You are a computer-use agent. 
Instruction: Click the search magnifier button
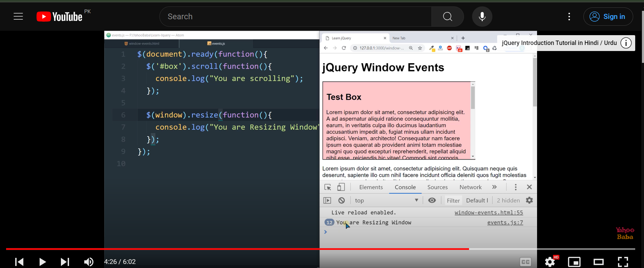(447, 17)
